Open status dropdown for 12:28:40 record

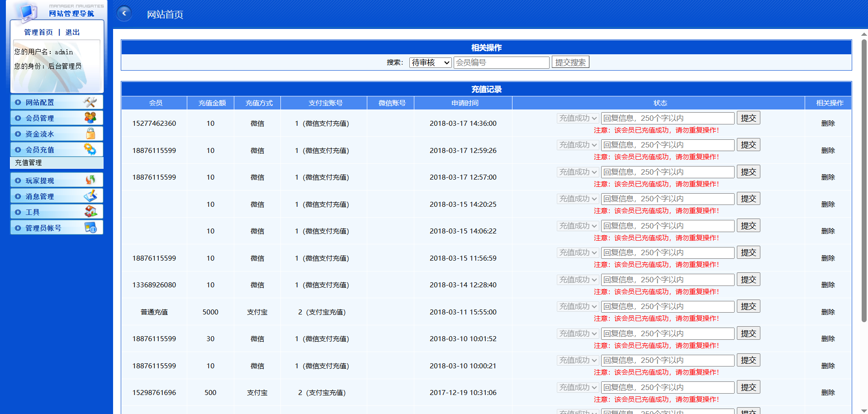pyautogui.click(x=578, y=280)
